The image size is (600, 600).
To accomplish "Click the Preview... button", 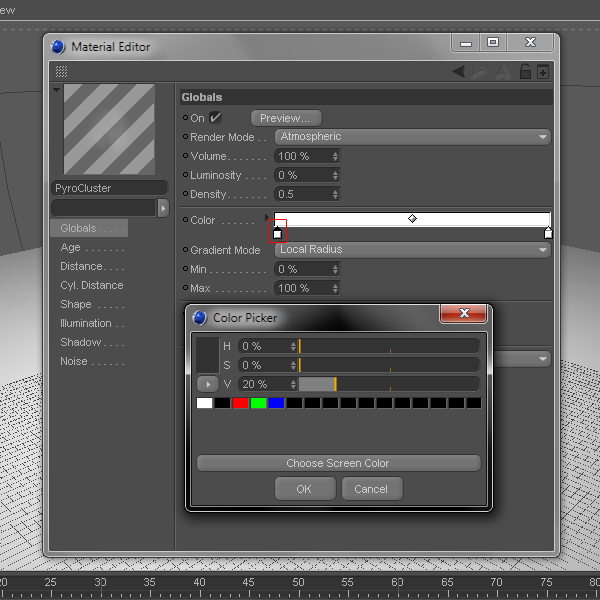I will click(x=286, y=118).
